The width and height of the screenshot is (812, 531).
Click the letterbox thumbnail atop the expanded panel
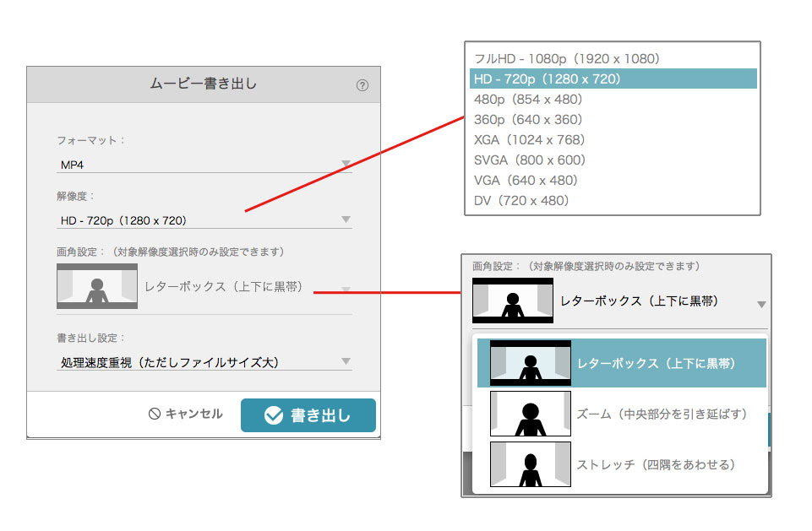pyautogui.click(x=513, y=301)
